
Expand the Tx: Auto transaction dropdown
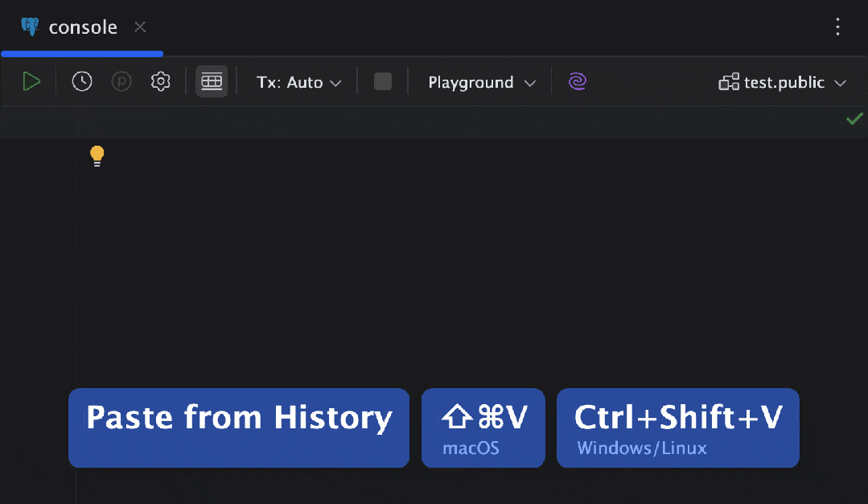pyautogui.click(x=298, y=82)
